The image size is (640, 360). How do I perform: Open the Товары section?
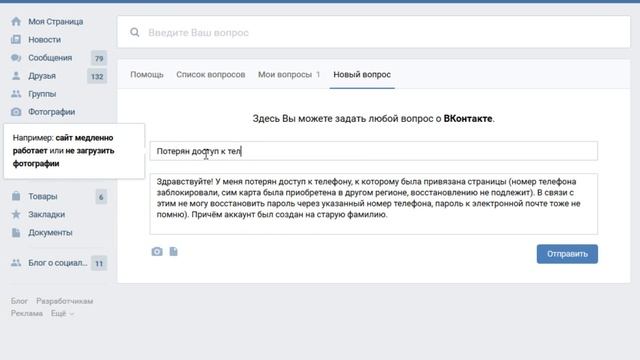43,196
